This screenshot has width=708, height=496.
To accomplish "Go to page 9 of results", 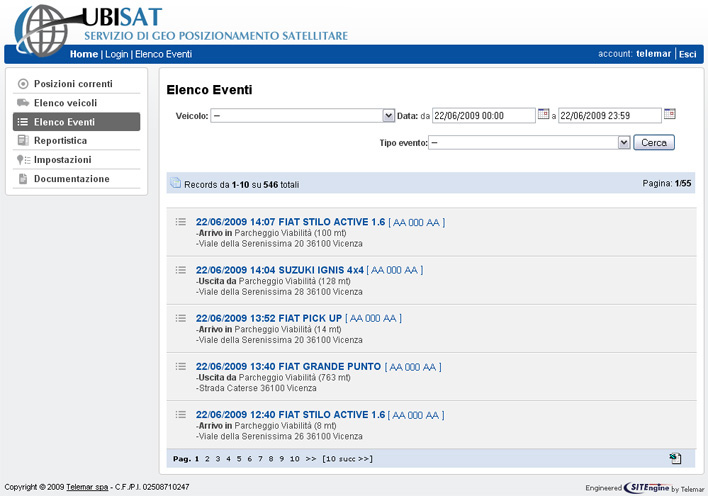I will [x=281, y=459].
